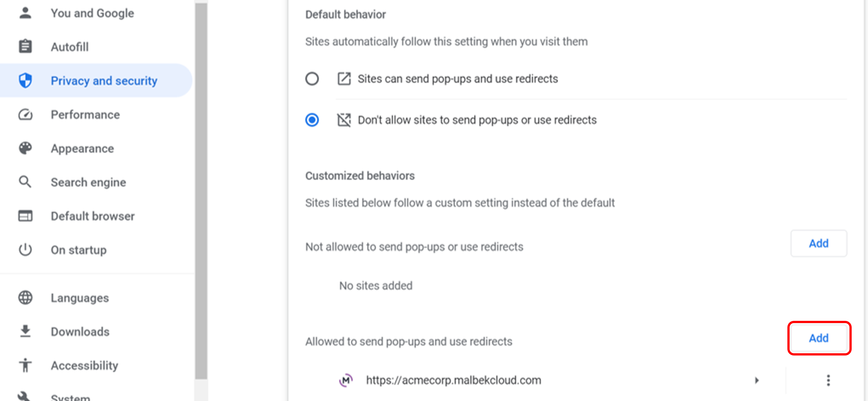Click the You and Google person icon
This screenshot has height=401, width=868.
[25, 13]
